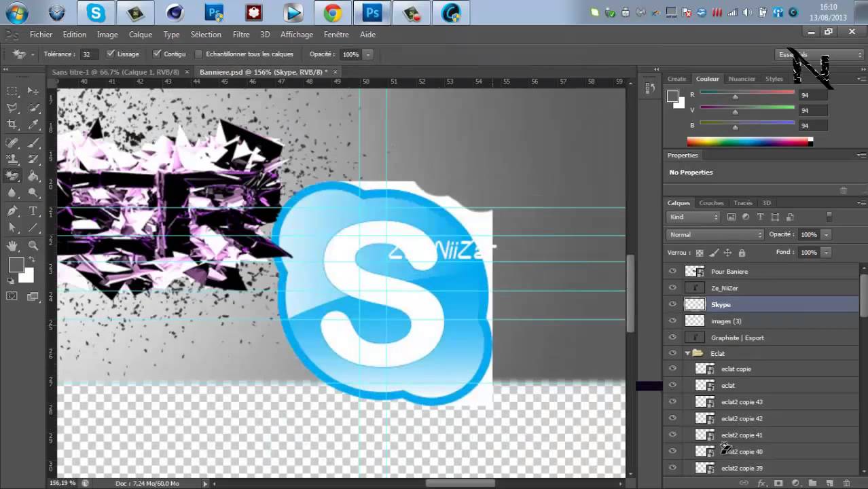868x489 pixels.
Task: Select the Blur tool
Action: tap(12, 193)
